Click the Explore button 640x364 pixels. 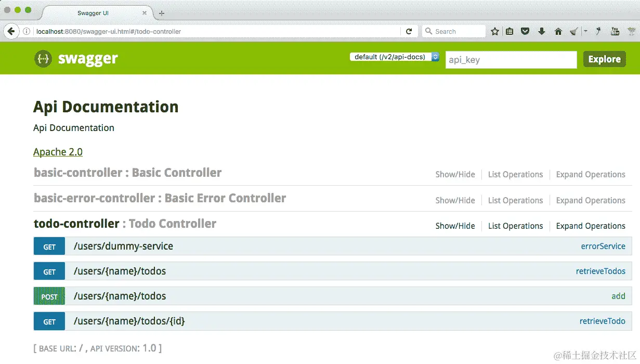coord(604,59)
